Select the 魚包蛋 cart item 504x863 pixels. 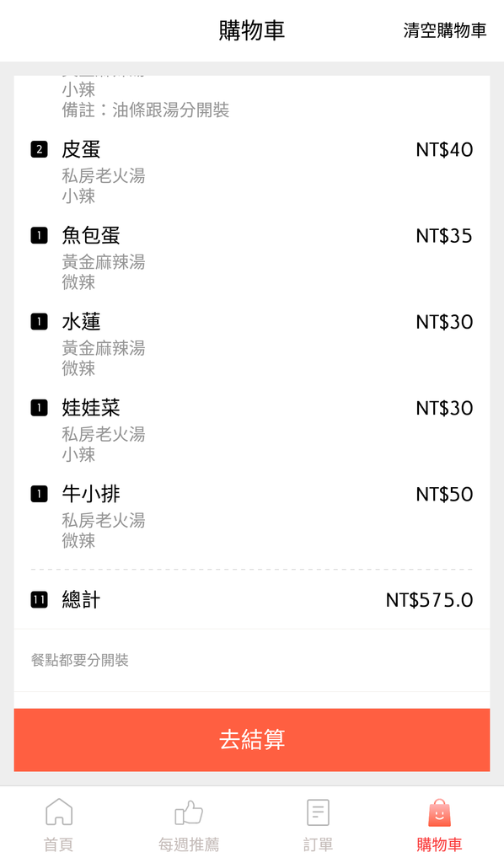252,258
